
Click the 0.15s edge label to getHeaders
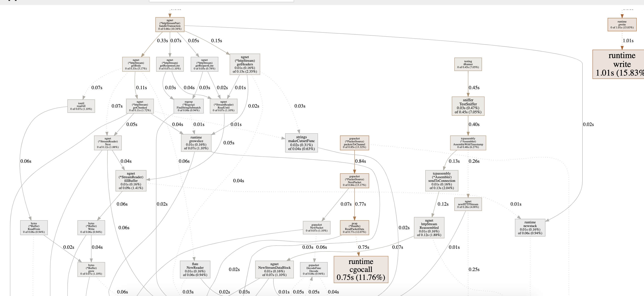[x=216, y=40]
